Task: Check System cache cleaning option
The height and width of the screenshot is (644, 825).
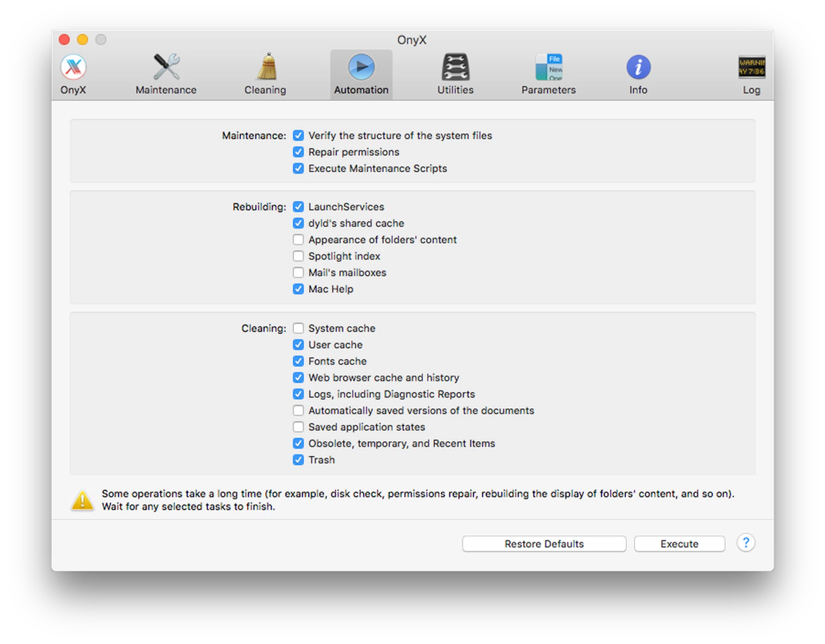Action: 298,329
